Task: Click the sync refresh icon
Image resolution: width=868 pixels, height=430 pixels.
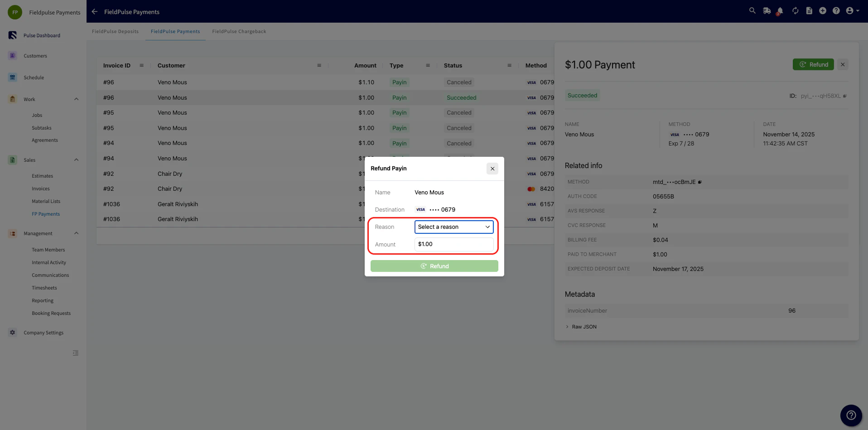Action: pyautogui.click(x=795, y=10)
